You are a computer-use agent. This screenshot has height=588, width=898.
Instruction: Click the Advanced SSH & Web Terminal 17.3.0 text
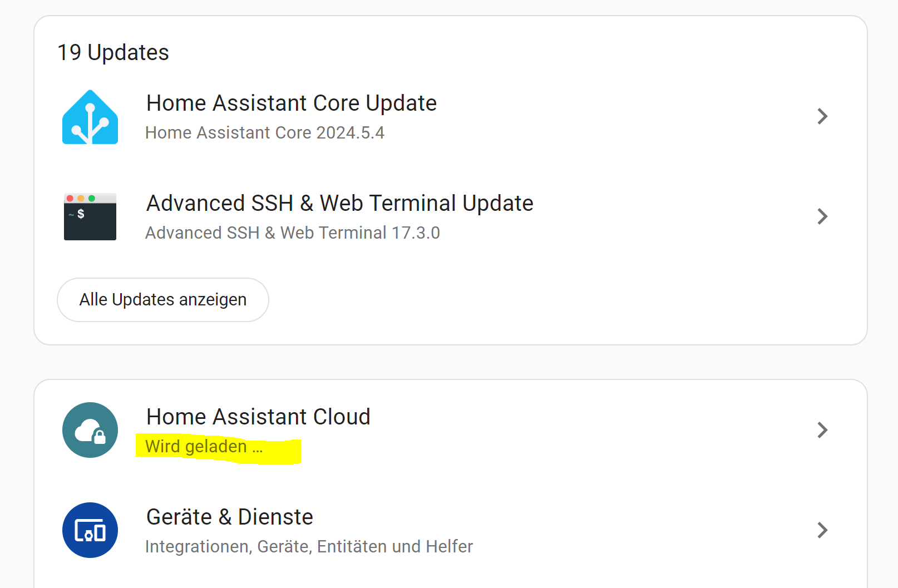pyautogui.click(x=293, y=233)
